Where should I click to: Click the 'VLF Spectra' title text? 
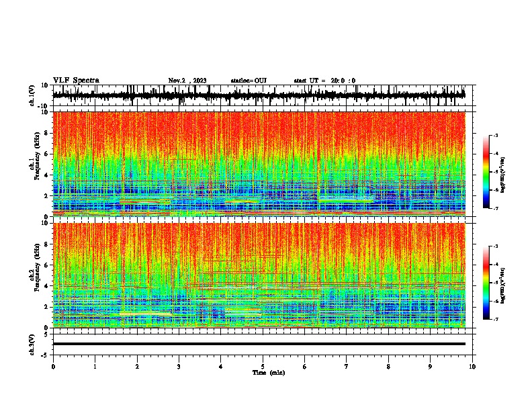[76, 81]
